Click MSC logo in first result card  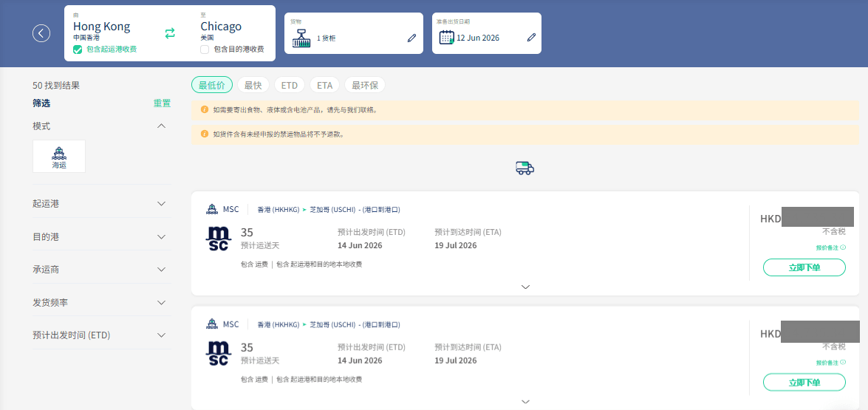coord(218,239)
